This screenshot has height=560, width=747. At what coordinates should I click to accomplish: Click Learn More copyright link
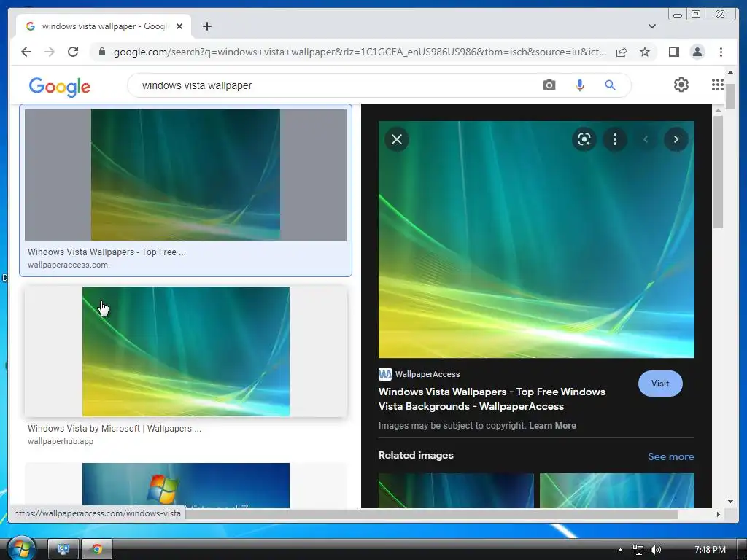[552, 426]
